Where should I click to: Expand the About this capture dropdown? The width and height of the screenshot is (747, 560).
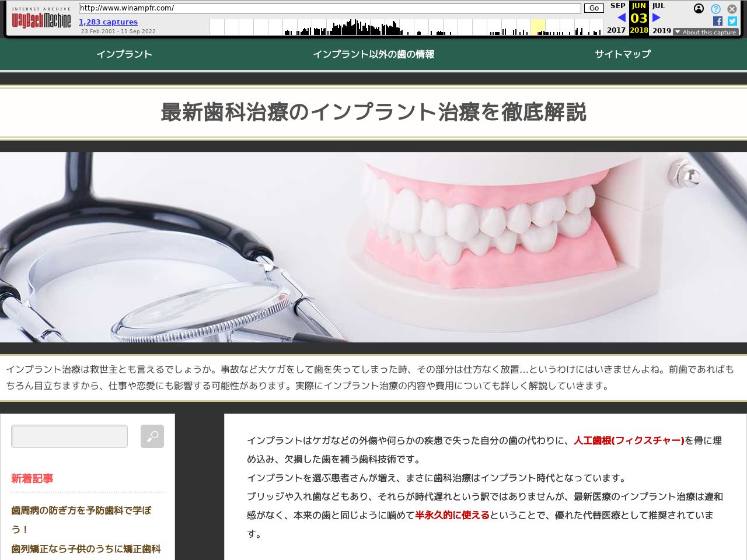click(x=706, y=32)
